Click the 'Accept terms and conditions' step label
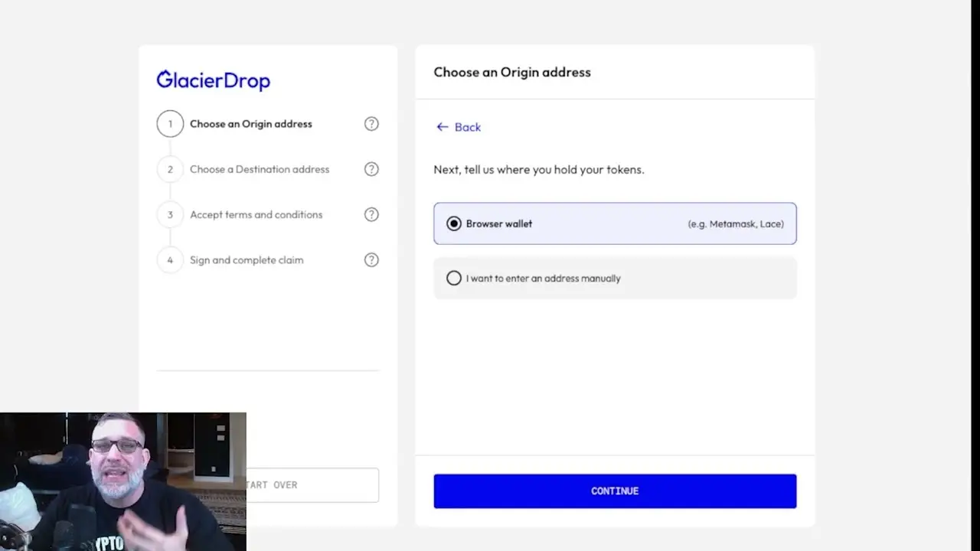This screenshot has height=551, width=980. (x=256, y=215)
